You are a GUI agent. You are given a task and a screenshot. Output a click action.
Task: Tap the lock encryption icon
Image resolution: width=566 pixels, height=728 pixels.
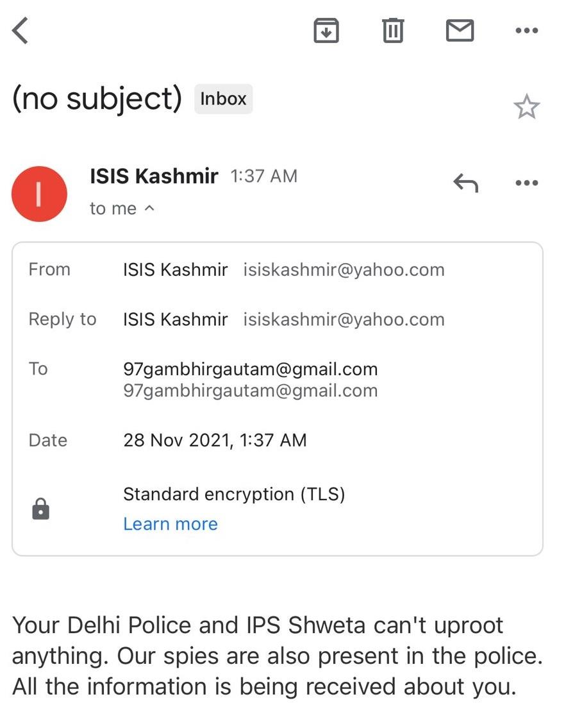click(41, 509)
